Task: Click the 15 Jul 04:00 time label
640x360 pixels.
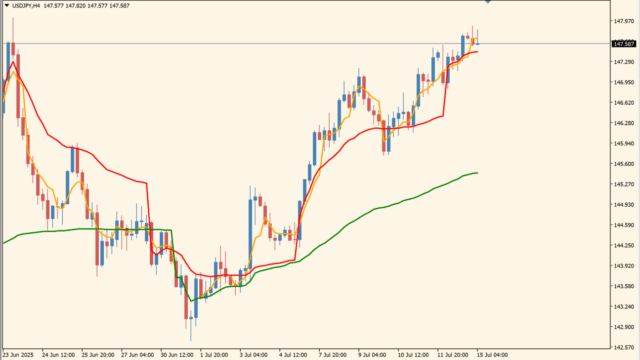Action: [492, 355]
